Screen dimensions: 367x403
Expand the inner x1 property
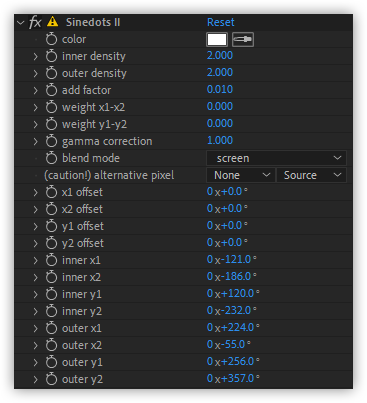coord(35,260)
